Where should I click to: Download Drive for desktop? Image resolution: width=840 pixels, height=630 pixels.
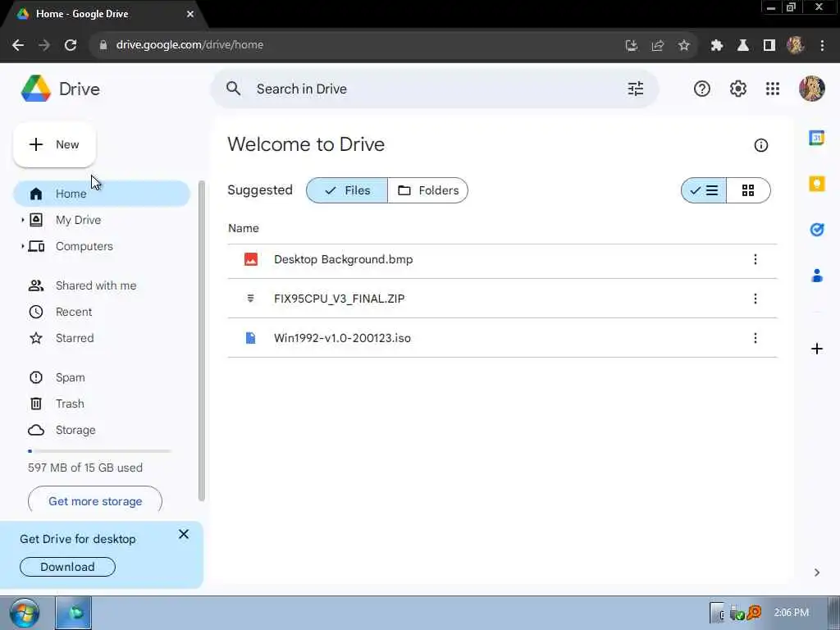coord(67,567)
